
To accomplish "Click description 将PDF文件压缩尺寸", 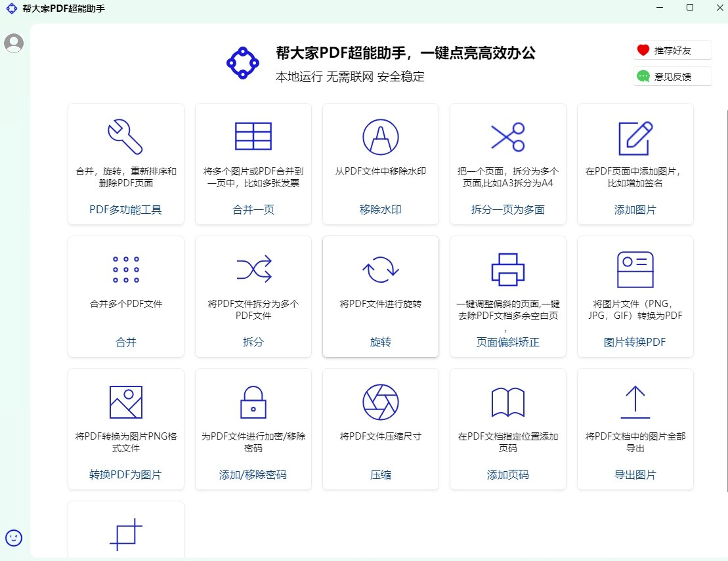I will click(380, 436).
